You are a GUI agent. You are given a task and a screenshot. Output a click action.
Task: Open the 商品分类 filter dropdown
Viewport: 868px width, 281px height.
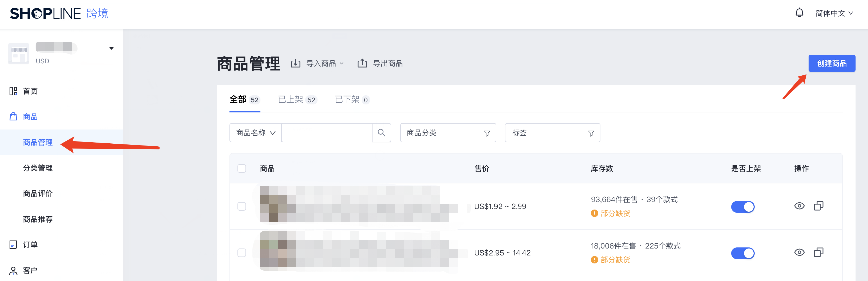[x=448, y=133]
